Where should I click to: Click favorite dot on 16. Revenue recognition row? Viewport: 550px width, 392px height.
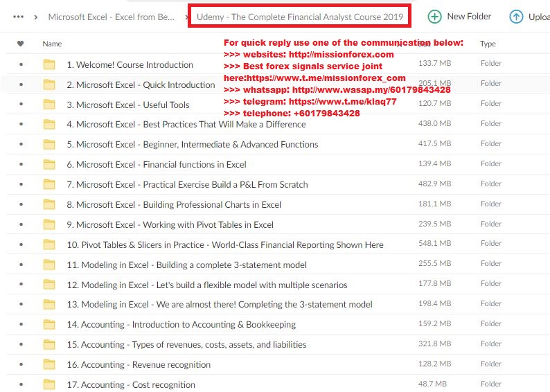pos(21,365)
